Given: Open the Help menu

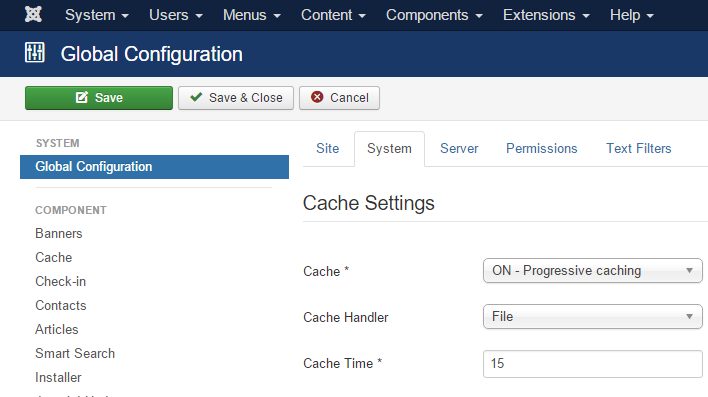Looking at the screenshot, I should tap(632, 15).
